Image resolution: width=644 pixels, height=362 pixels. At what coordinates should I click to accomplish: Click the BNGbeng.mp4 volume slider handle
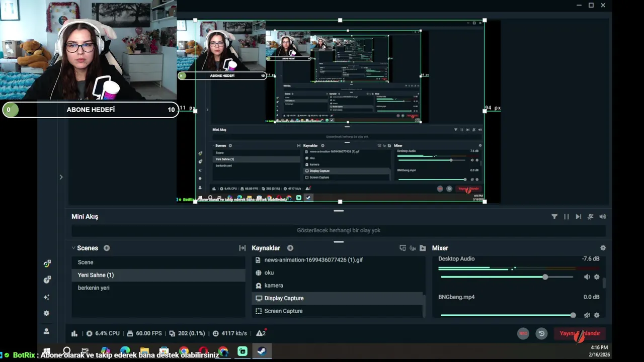tap(573, 315)
